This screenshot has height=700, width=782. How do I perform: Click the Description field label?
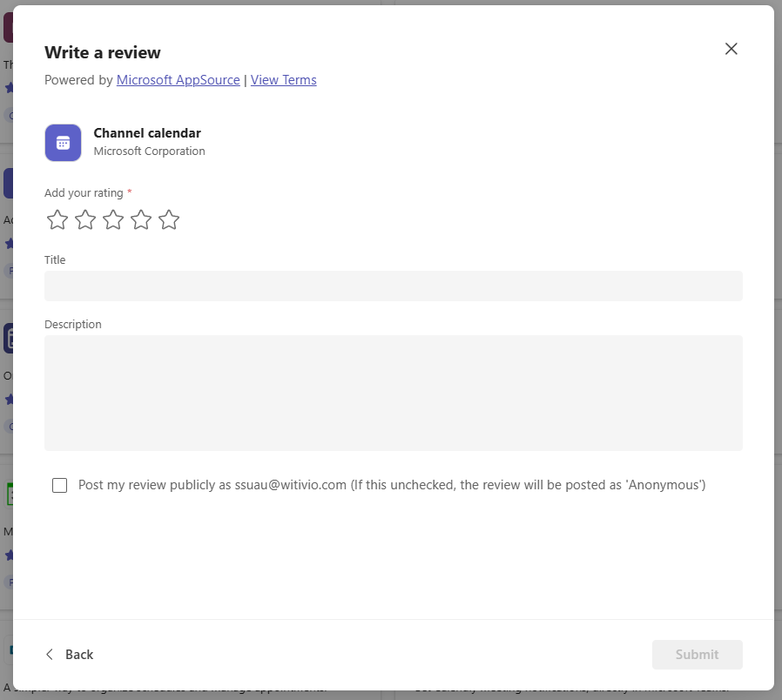coord(73,325)
